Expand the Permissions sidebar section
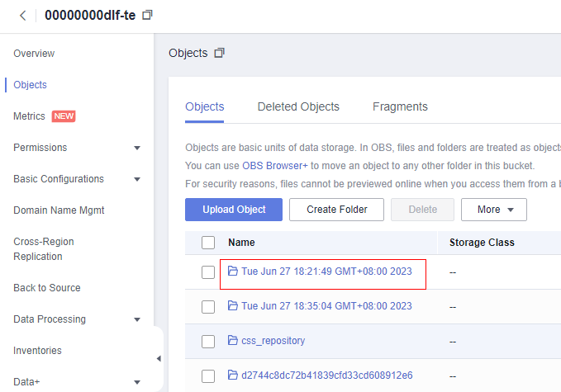This screenshot has height=392, width=561. pos(136,148)
